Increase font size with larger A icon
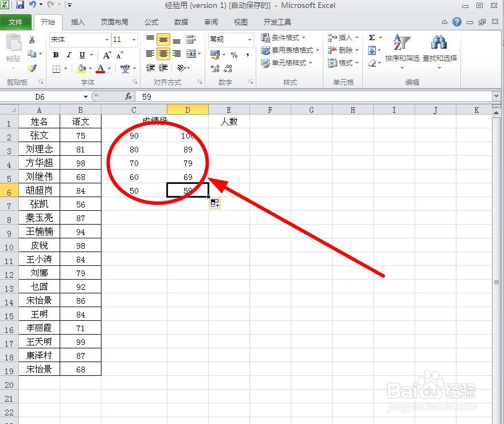 click(x=107, y=55)
